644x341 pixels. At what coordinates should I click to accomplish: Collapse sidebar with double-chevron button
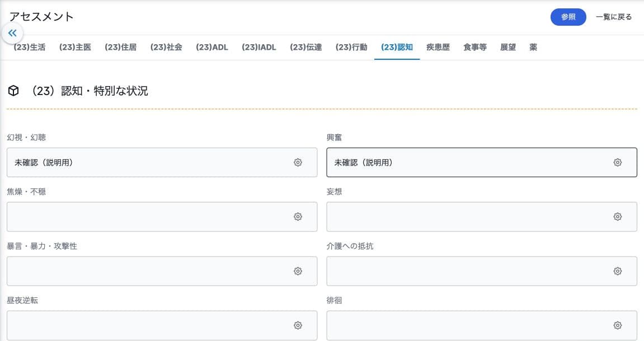(x=12, y=33)
